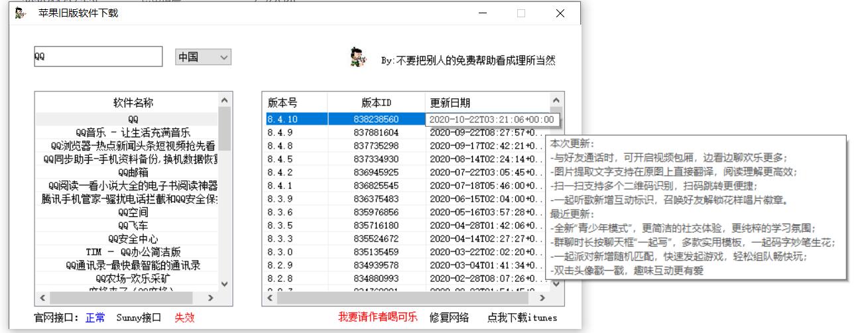
Task: Choose 腾讯手机管家 in the software list
Action: click(127, 198)
